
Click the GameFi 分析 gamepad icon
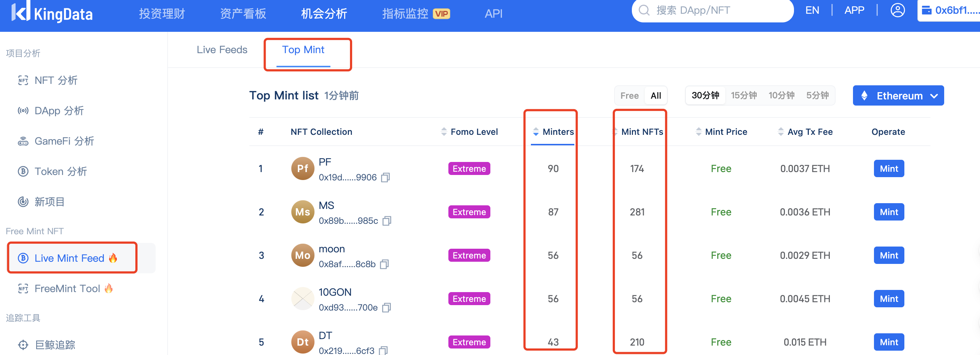point(23,141)
